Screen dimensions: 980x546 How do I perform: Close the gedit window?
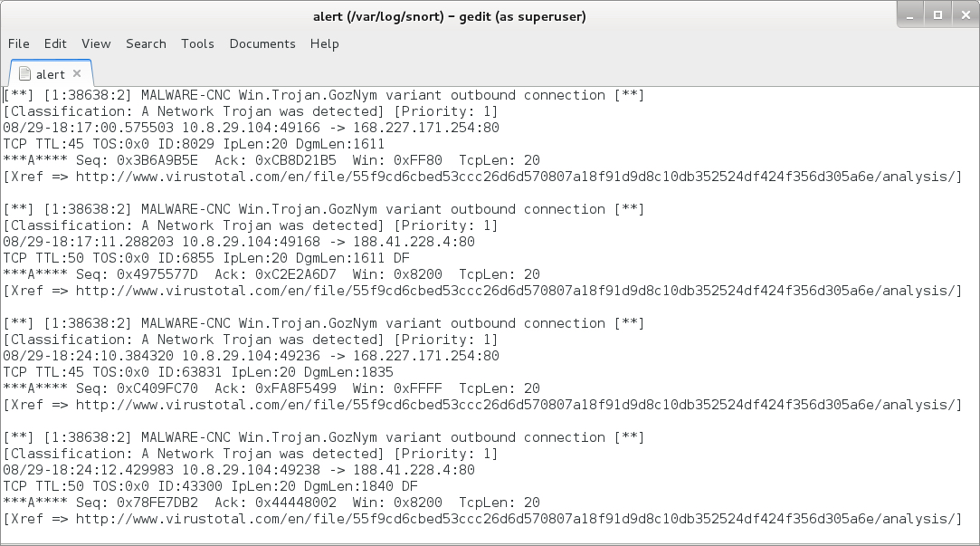tap(961, 14)
